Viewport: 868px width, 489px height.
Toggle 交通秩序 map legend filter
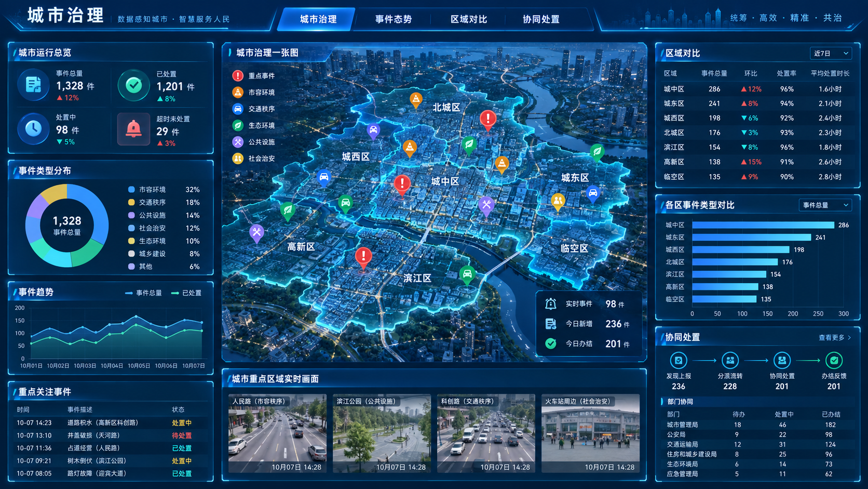[253, 109]
